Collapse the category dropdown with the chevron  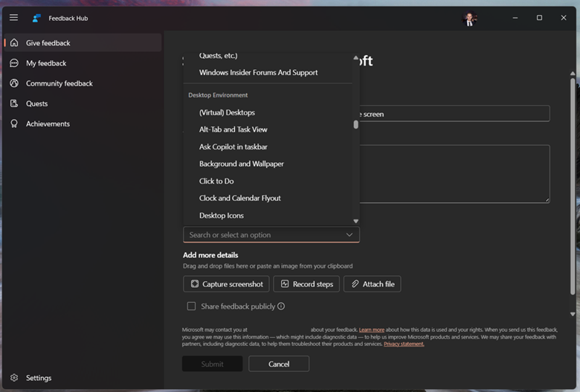(x=349, y=235)
